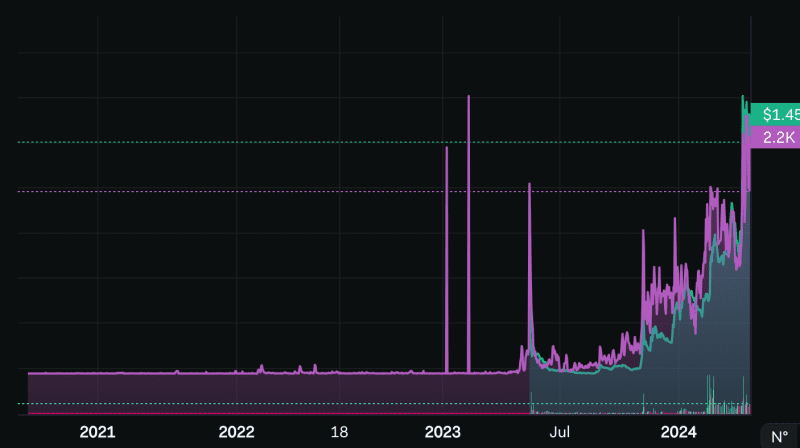800x448 pixels.
Task: Click the 2024 axis label
Action: [x=678, y=432]
